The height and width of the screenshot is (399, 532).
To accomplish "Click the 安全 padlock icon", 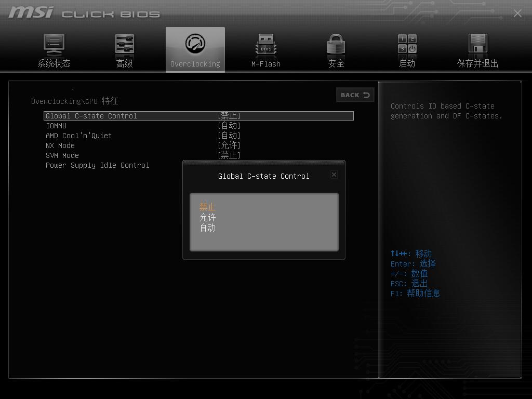I will pyautogui.click(x=336, y=45).
